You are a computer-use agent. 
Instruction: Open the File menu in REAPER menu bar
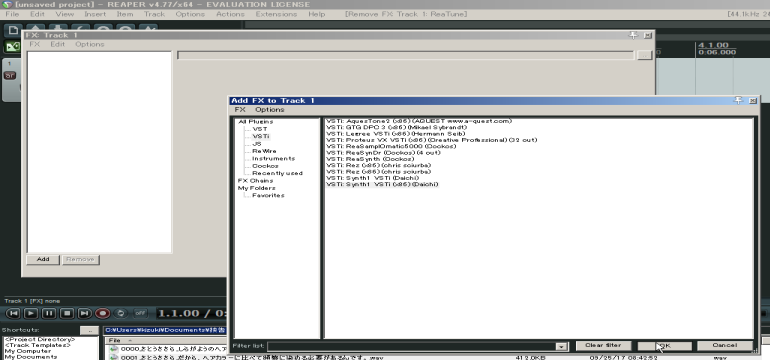point(12,14)
